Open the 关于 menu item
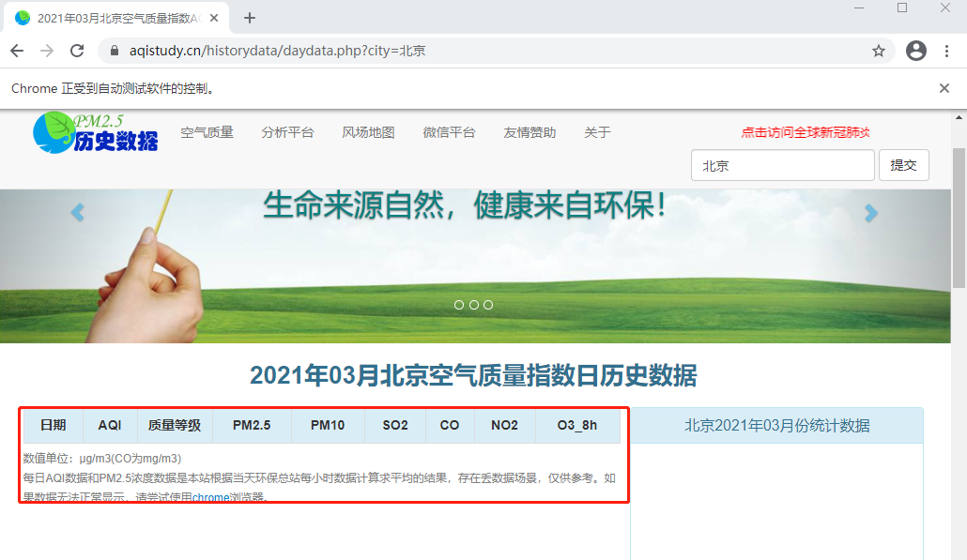Image resolution: width=967 pixels, height=560 pixels. click(597, 132)
